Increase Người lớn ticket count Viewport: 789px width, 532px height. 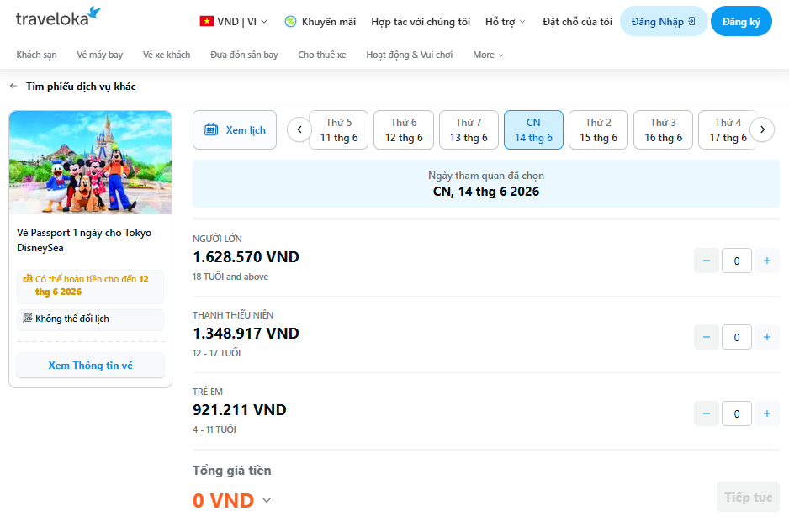[x=767, y=261]
